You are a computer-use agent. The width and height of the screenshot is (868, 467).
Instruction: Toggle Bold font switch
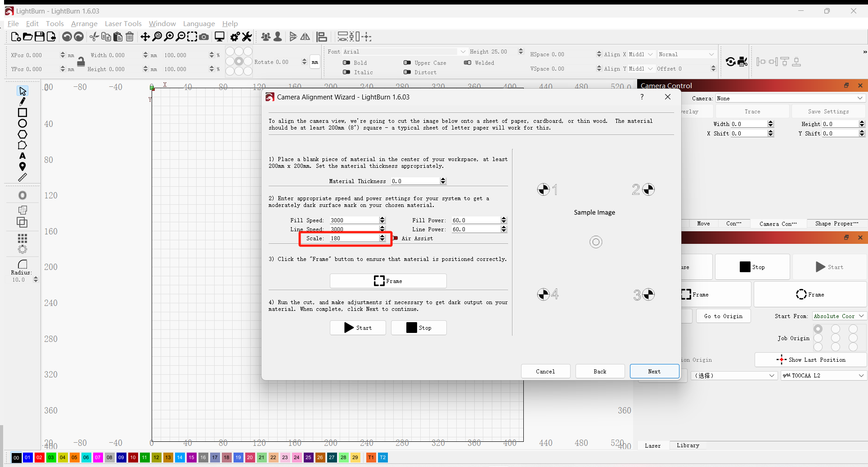pos(346,63)
